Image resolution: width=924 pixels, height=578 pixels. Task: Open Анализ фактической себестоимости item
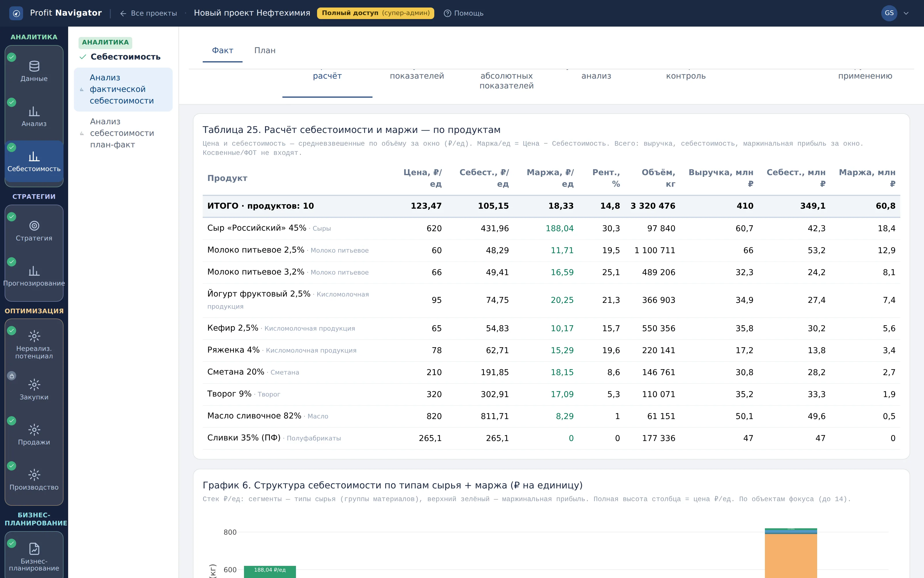tap(123, 90)
